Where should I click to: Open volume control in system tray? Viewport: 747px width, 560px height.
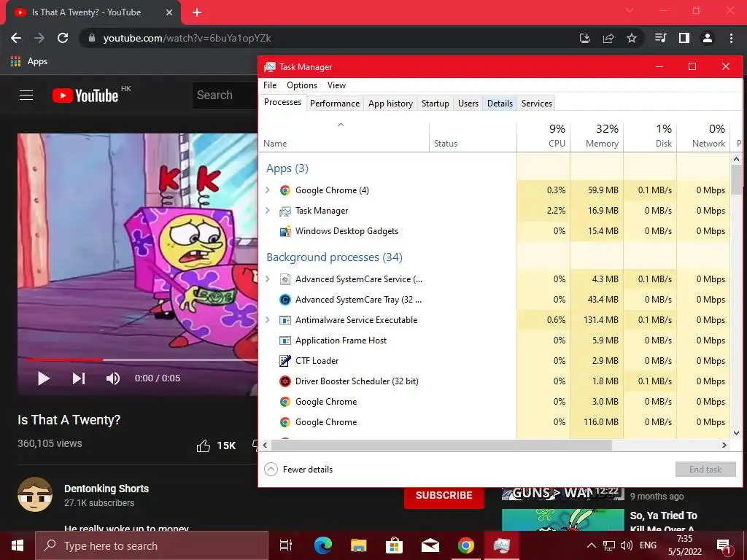point(627,545)
